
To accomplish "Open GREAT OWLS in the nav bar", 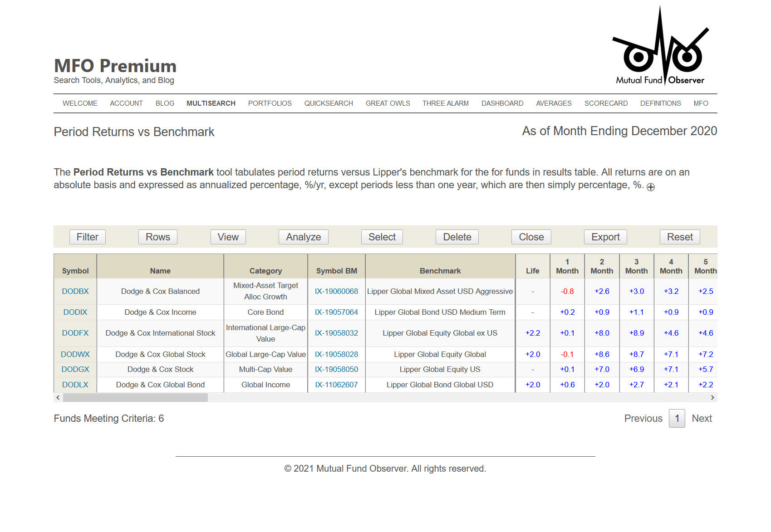I will (388, 103).
